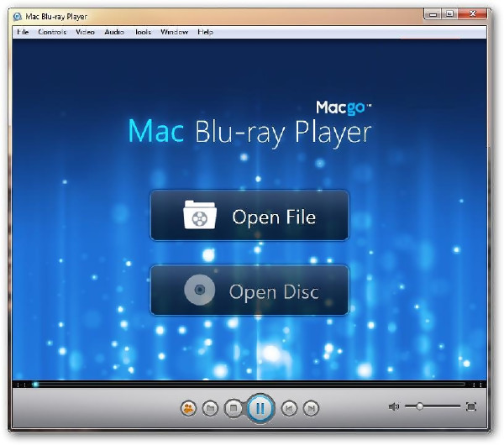Maximize the Mac Blu-ray Player window
Image resolution: width=504 pixels, height=445 pixels.
click(x=450, y=14)
